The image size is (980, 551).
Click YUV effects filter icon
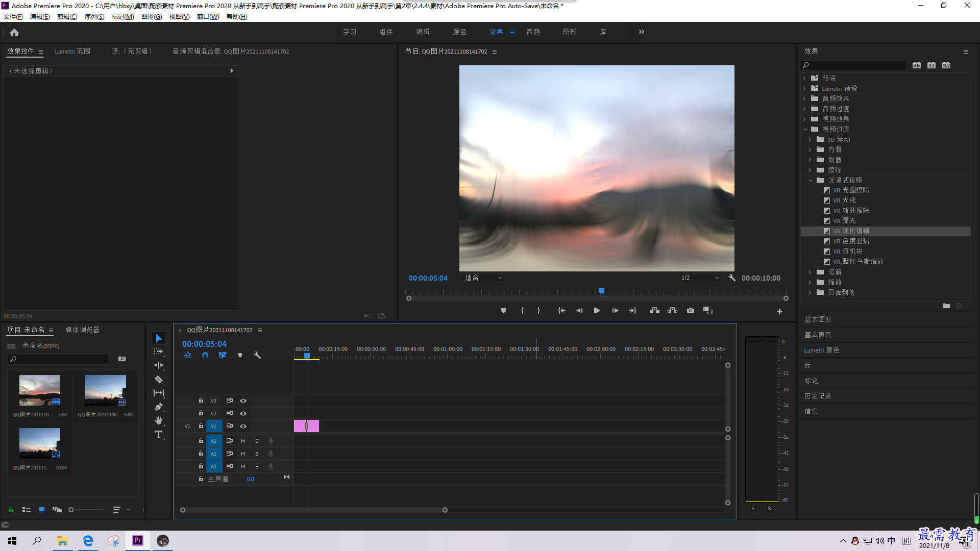tap(946, 65)
